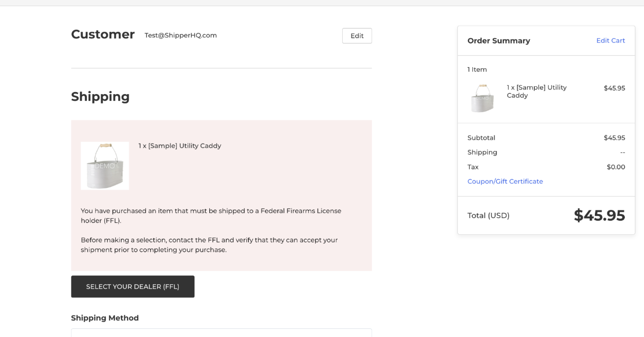The width and height of the screenshot is (644, 337).
Task: Open the Coupon/Gift Certificate link
Action: [x=505, y=181]
